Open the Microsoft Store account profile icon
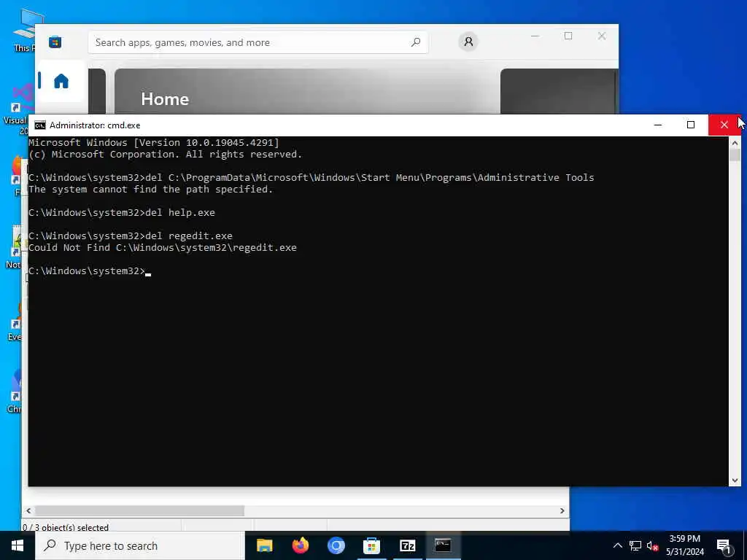This screenshot has height=560, width=747. pyautogui.click(x=468, y=42)
